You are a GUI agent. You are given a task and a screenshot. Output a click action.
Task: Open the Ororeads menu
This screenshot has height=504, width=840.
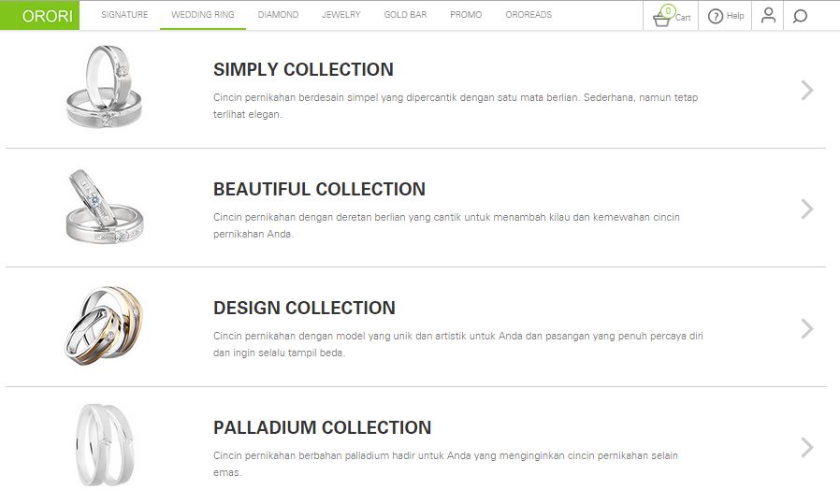(529, 15)
